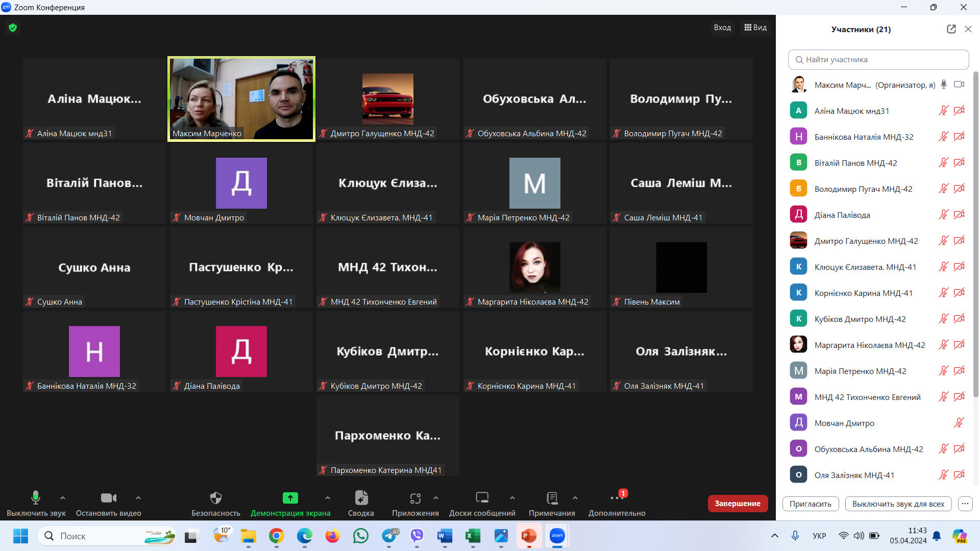Open the Сводка summary icon

[x=361, y=497]
